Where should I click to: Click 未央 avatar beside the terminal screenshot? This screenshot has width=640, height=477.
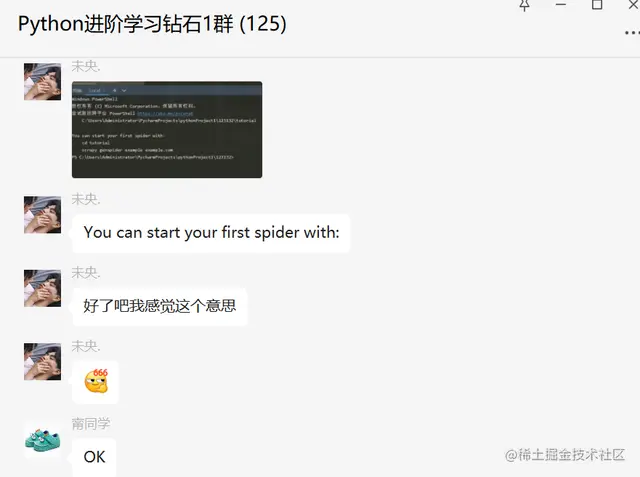[42, 82]
